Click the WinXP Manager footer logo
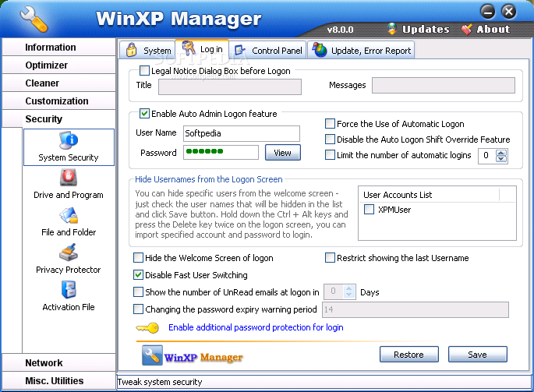 [x=193, y=355]
